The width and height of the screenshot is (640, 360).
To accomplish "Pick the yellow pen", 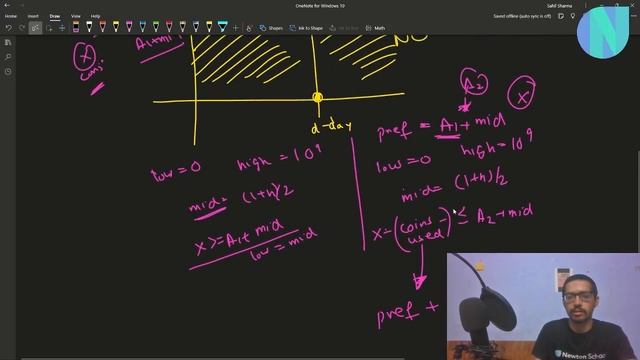I will (x=116, y=27).
